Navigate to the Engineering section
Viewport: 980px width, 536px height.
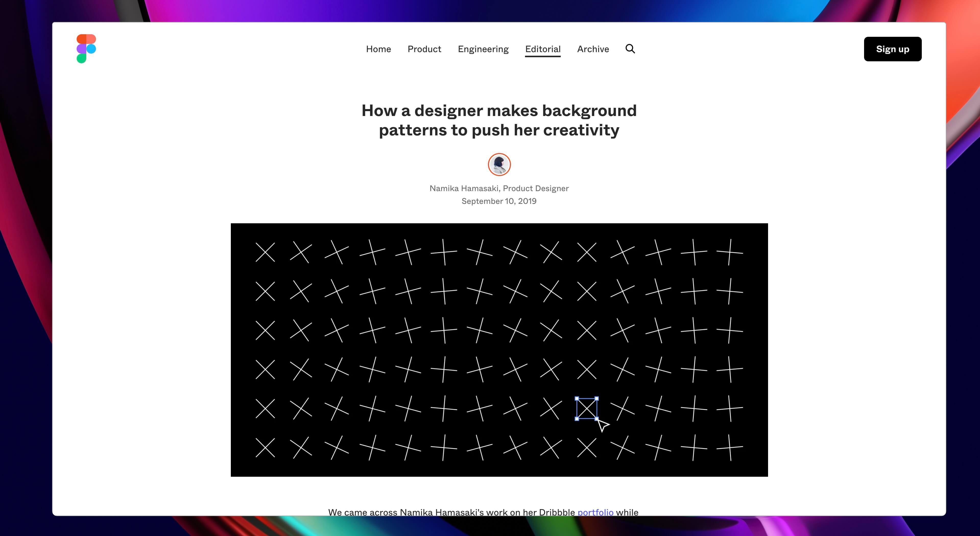tap(483, 49)
